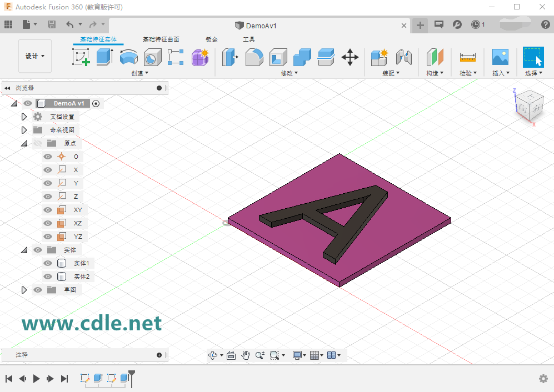Open the 修改 dropdown menu

point(290,73)
